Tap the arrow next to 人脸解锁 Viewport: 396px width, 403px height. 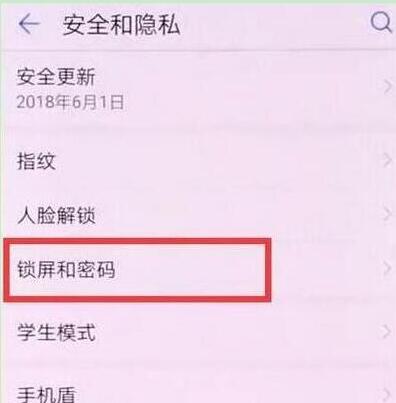click(x=387, y=214)
